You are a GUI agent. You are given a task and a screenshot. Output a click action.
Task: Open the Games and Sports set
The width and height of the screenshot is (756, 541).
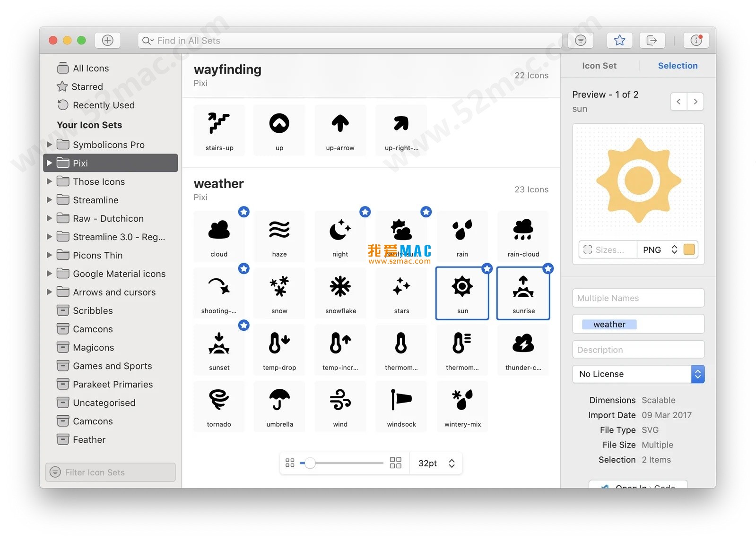click(x=110, y=366)
